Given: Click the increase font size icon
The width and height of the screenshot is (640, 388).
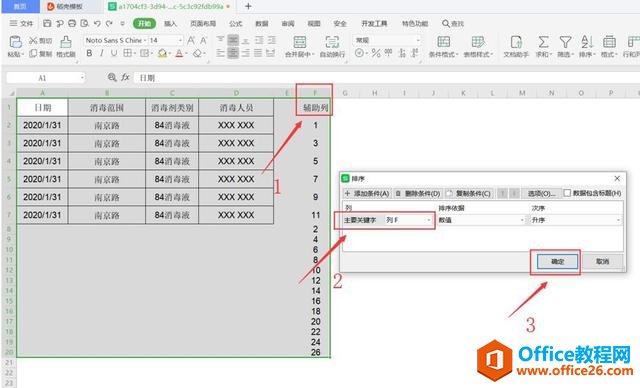Looking at the screenshot, I should 191,40.
